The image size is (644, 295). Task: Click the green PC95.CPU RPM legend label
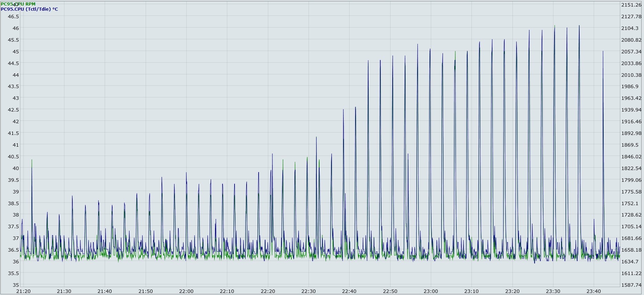coord(18,4)
